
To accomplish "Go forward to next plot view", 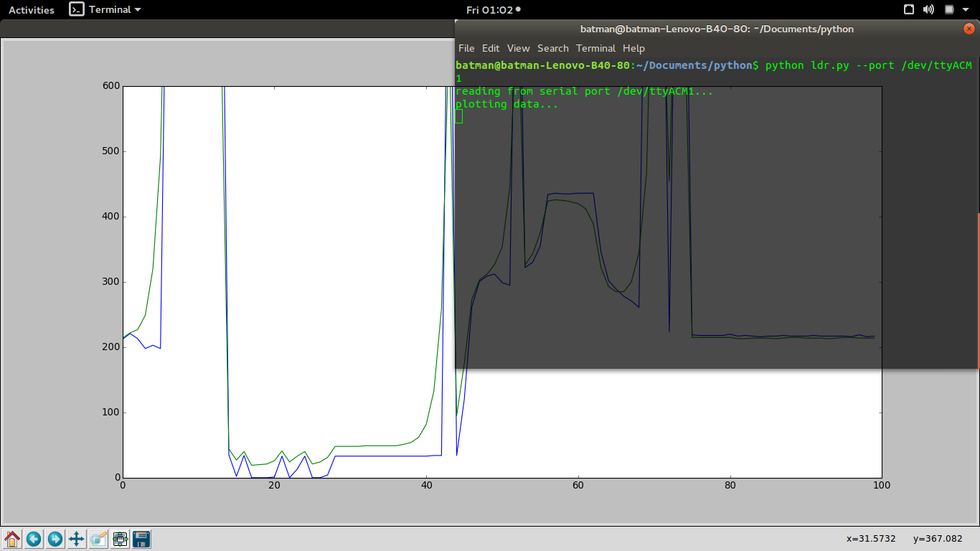I will (55, 539).
